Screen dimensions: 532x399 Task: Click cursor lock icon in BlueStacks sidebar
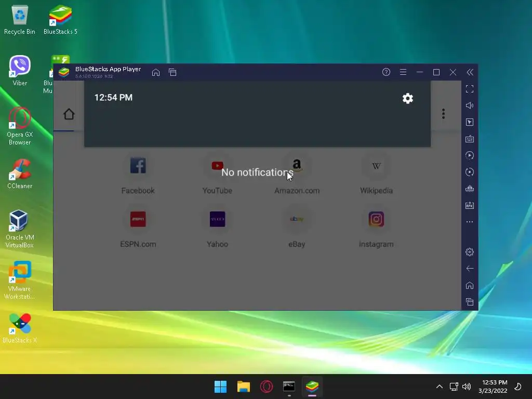(x=470, y=122)
